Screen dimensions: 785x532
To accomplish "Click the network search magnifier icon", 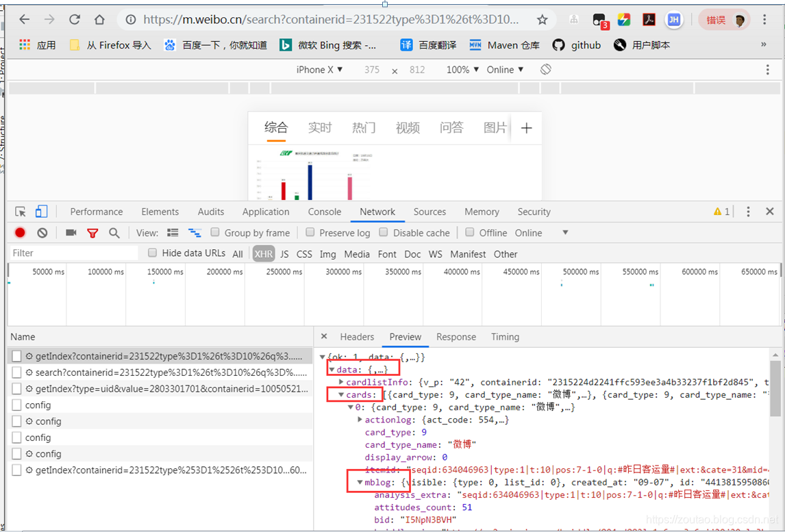I will tap(114, 233).
